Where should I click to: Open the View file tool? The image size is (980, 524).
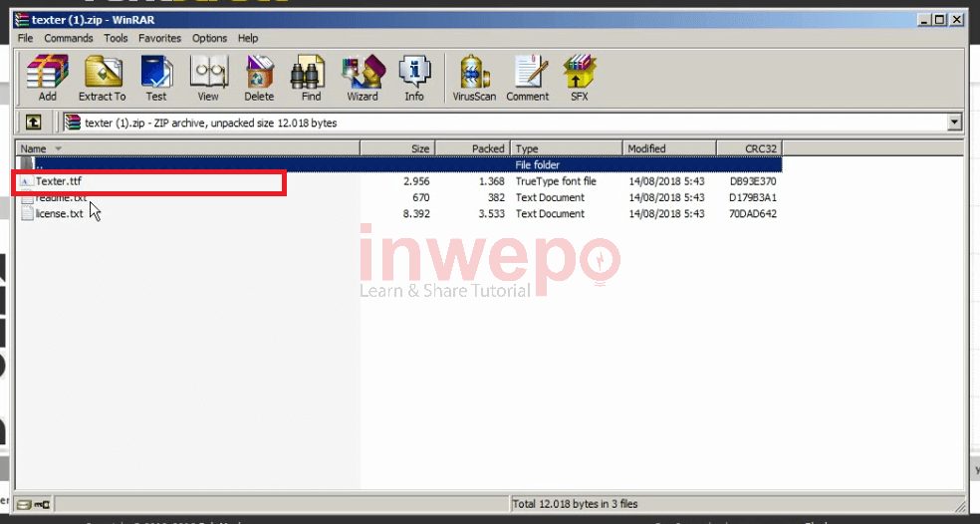[209, 78]
